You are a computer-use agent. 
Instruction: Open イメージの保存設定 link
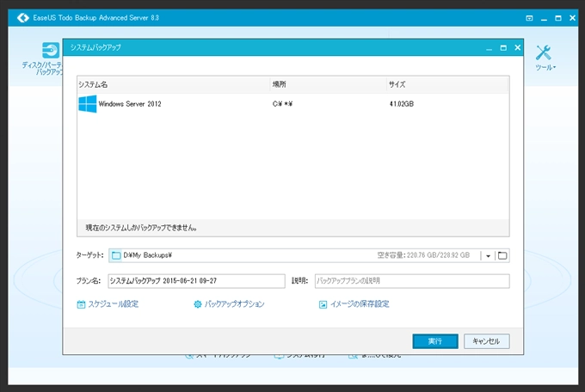(360, 304)
